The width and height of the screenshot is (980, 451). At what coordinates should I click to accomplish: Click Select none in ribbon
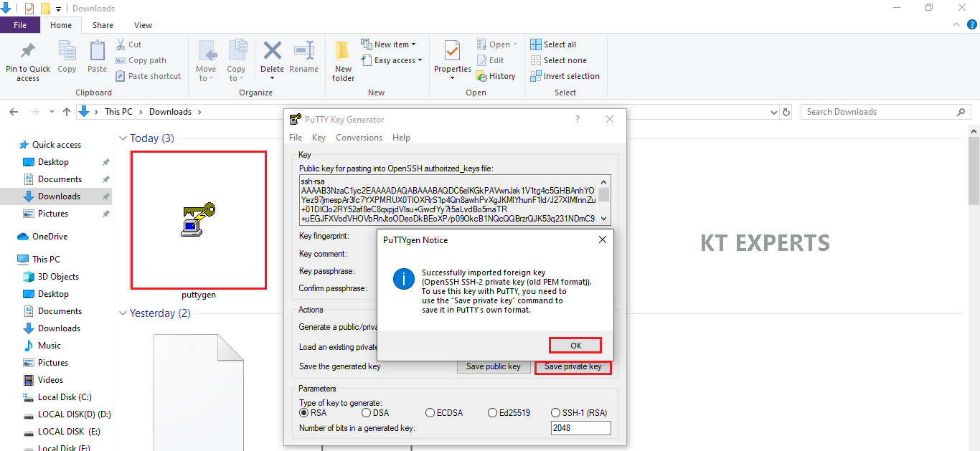coord(558,60)
